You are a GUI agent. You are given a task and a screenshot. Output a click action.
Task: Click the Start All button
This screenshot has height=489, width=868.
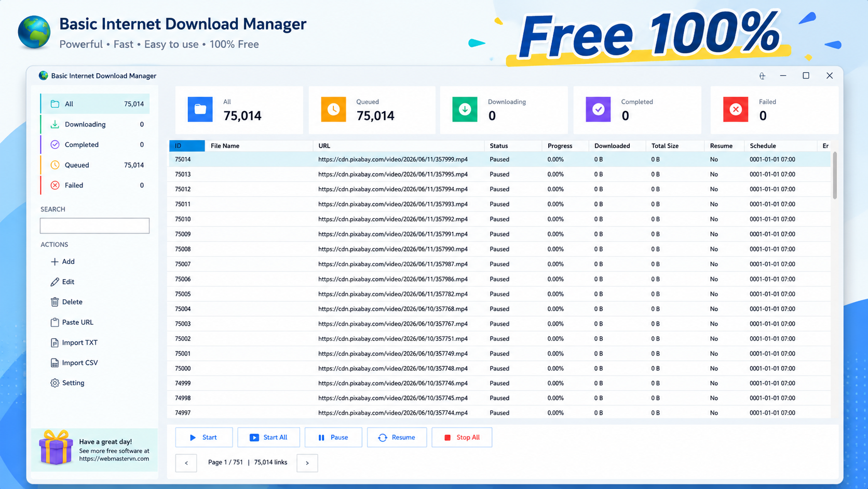(268, 438)
